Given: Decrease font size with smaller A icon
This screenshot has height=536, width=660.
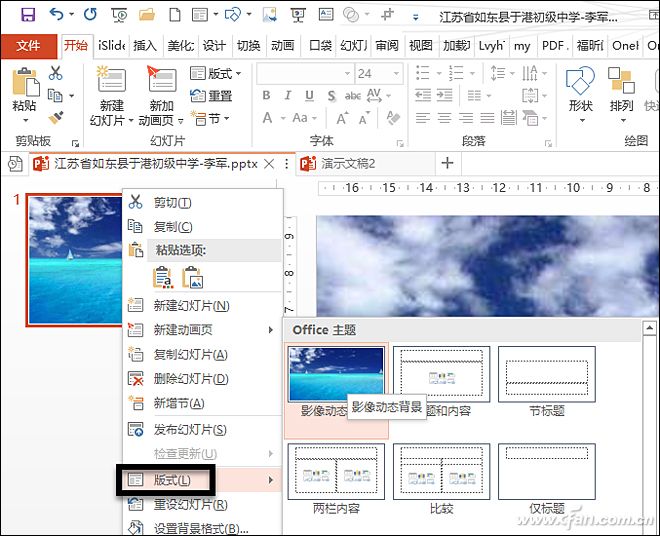Looking at the screenshot, I should [365, 119].
